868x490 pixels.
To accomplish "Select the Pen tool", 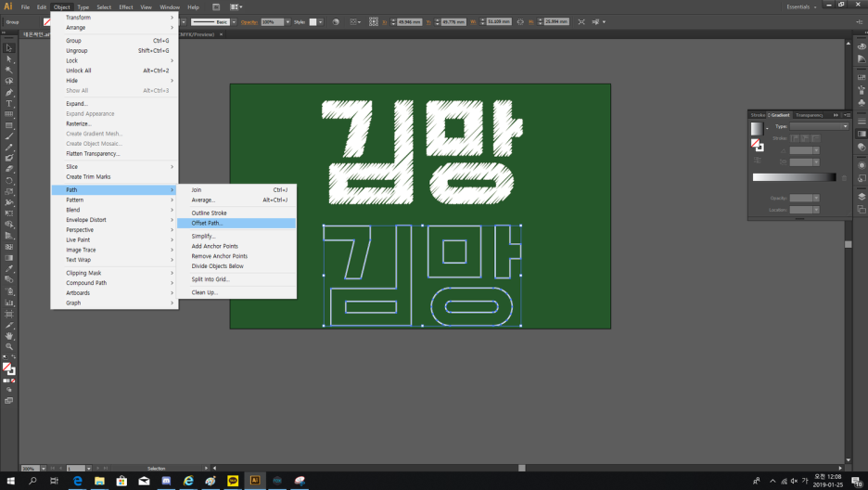I will coord(9,93).
